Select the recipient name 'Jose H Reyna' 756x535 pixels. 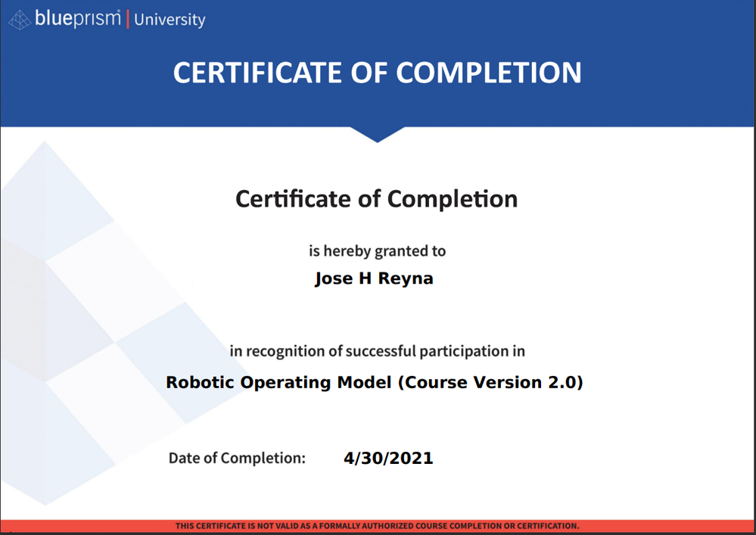[374, 278]
